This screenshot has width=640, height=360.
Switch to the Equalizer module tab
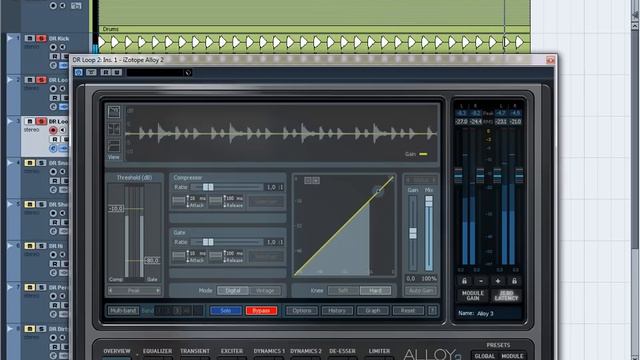pos(157,351)
